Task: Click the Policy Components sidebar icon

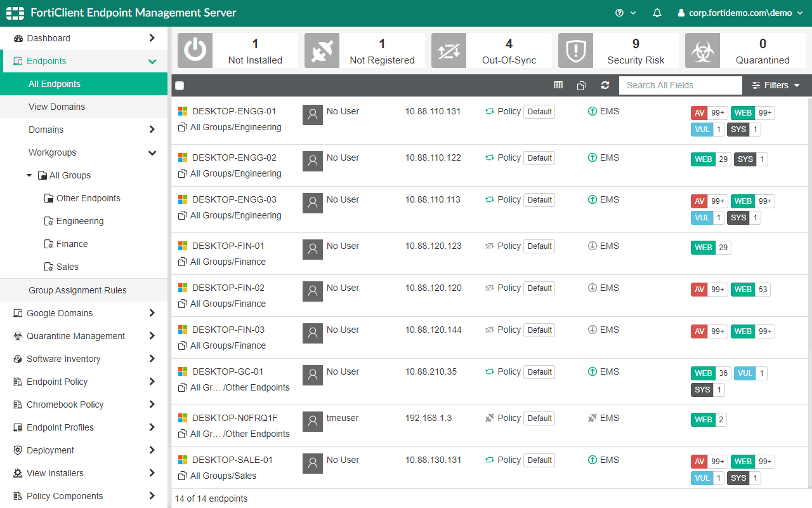Action: click(x=18, y=496)
